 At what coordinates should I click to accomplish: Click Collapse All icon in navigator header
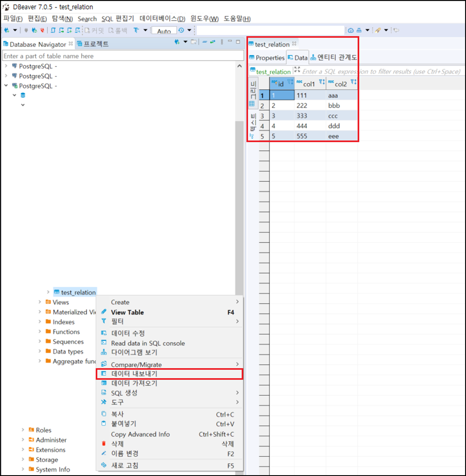point(204,42)
